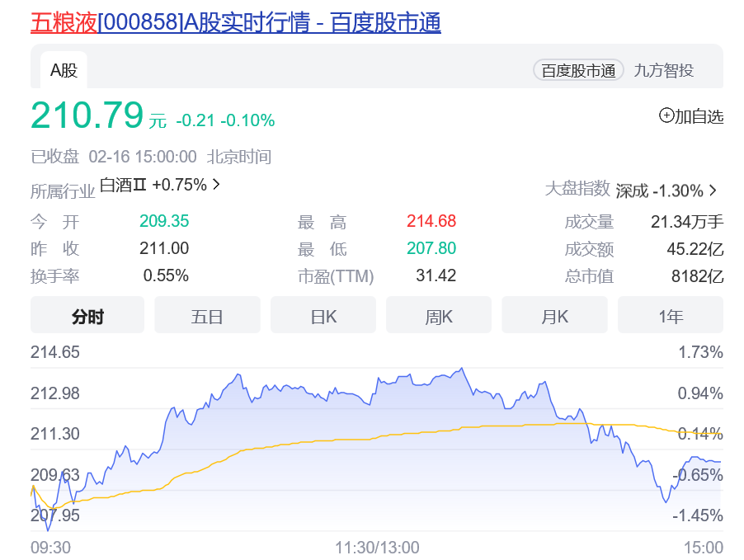Viewport: 744px width, 560px height.
Task: Click 总市值 value 8182亿
Action: [x=698, y=275]
